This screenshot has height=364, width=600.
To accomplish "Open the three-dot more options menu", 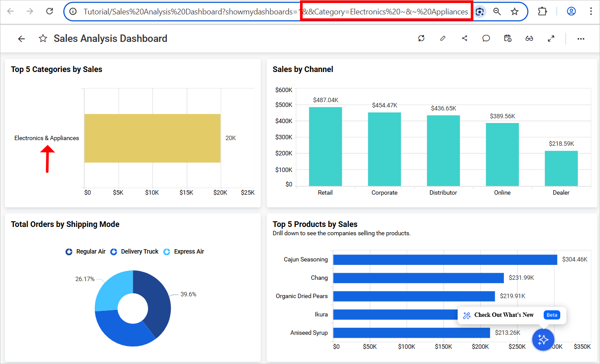I will click(x=581, y=38).
